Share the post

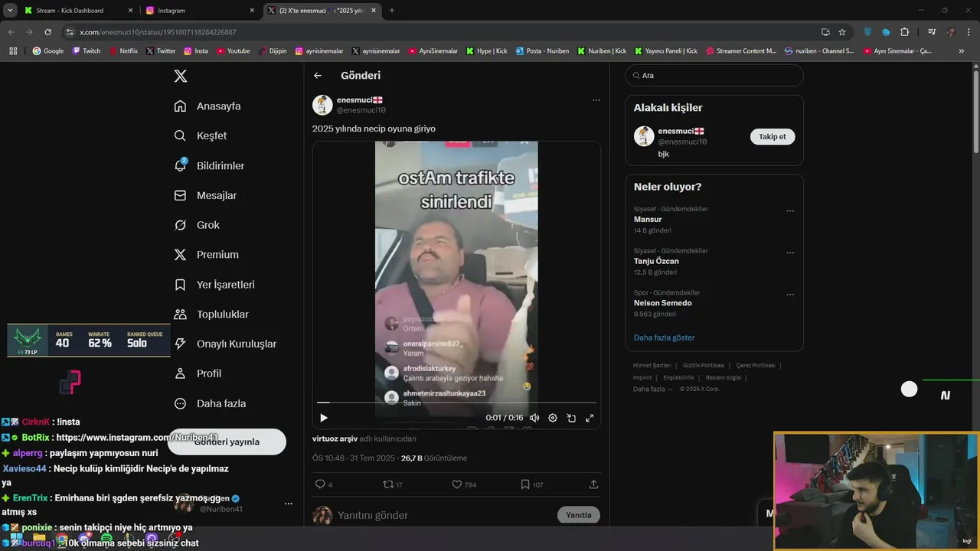593,484
